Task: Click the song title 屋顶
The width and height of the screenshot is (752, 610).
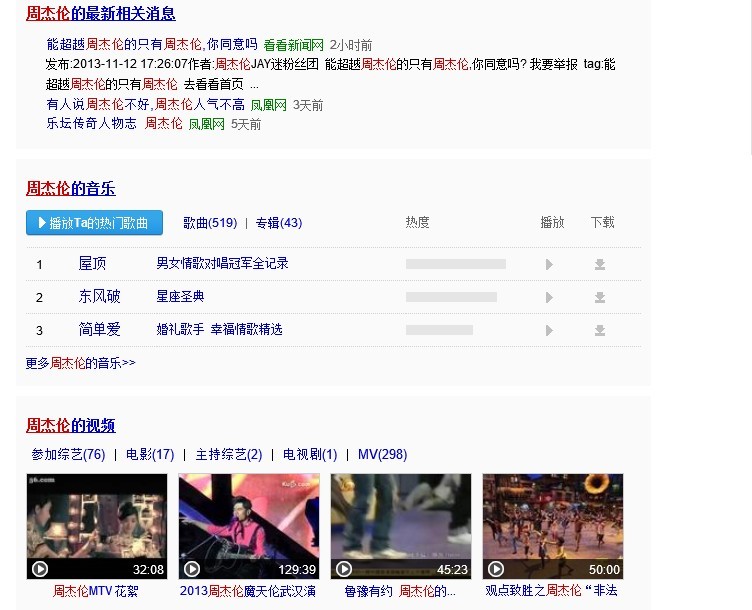Action: tap(92, 263)
